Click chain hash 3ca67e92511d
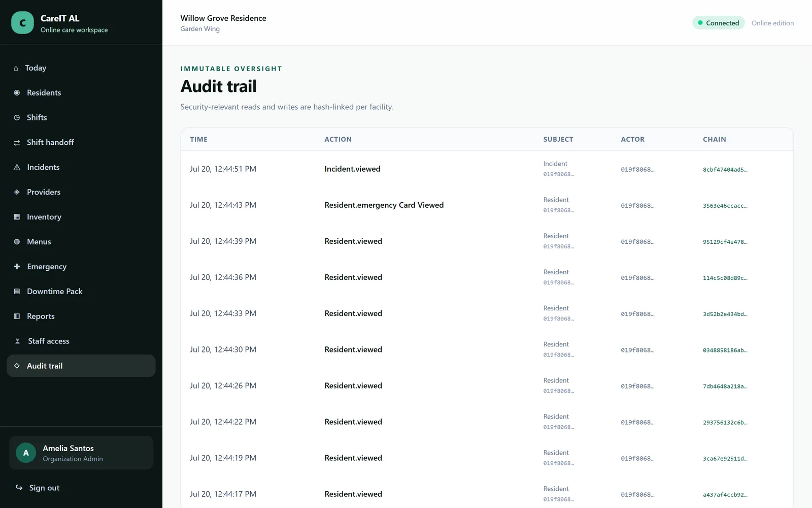Screen dimensions: 812x508 click(x=725, y=458)
